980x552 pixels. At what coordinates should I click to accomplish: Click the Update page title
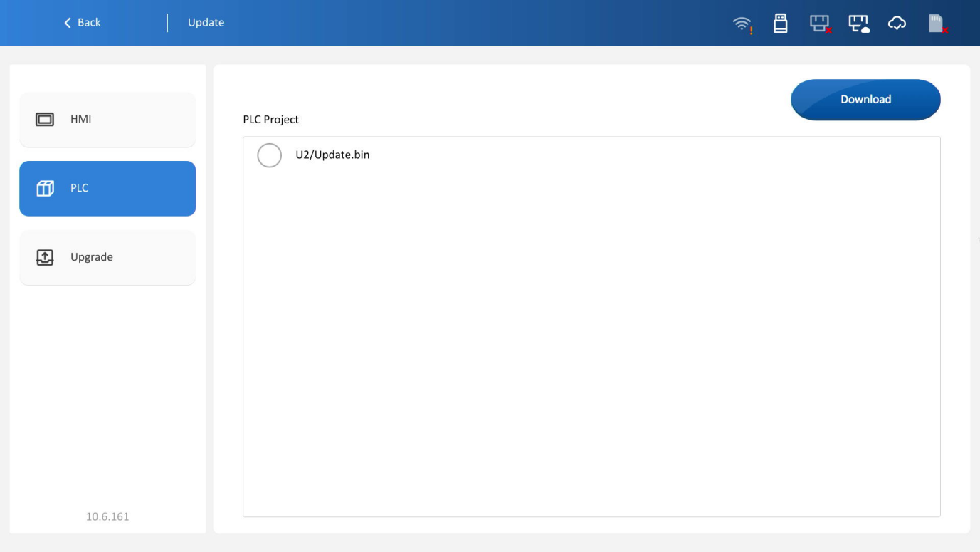click(x=206, y=23)
